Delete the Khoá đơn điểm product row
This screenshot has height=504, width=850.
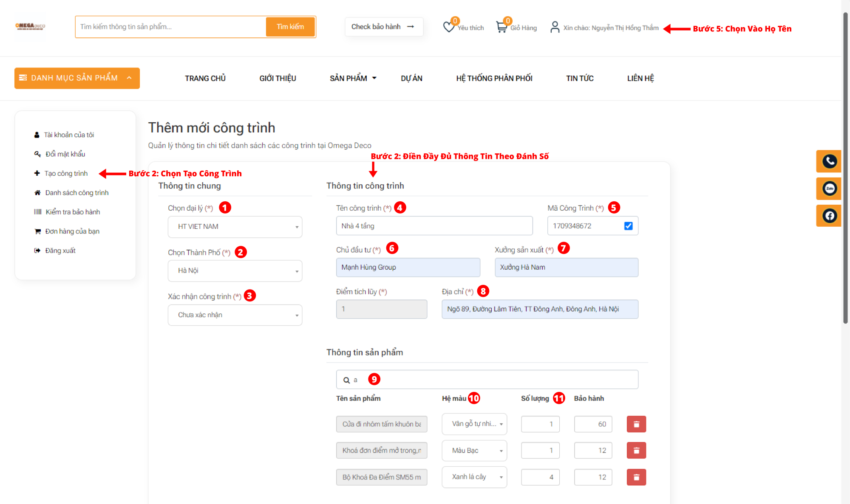pyautogui.click(x=636, y=451)
